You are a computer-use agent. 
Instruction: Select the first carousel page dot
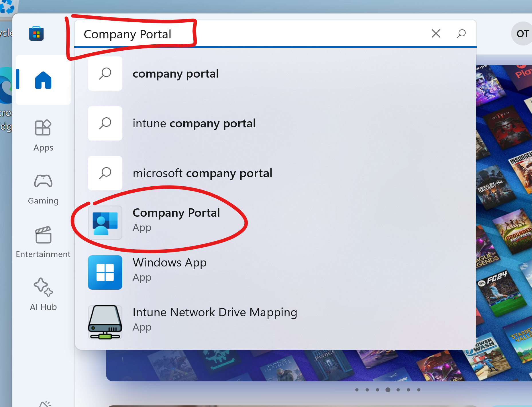coord(357,390)
